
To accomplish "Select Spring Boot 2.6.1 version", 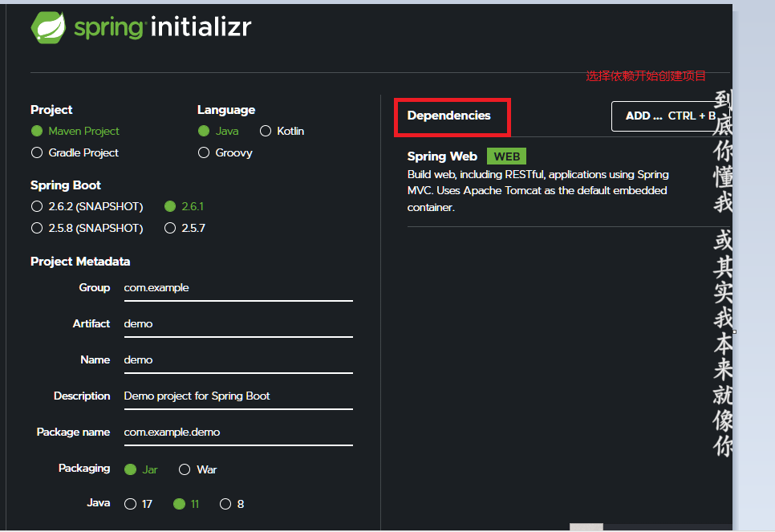I will point(170,206).
